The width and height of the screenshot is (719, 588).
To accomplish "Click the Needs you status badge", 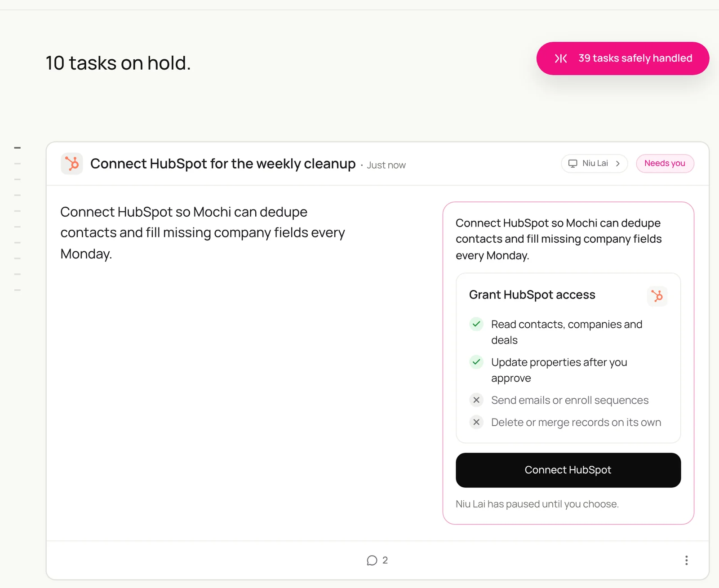I will [665, 164].
